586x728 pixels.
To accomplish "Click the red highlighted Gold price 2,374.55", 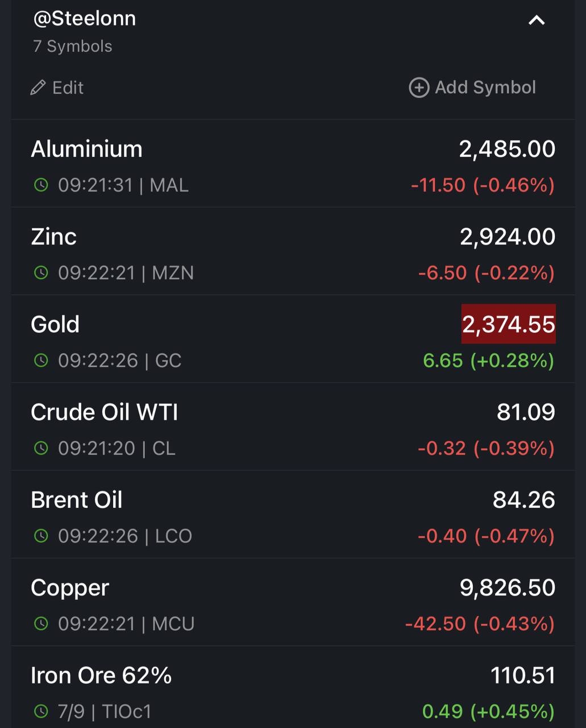I will 508,324.
